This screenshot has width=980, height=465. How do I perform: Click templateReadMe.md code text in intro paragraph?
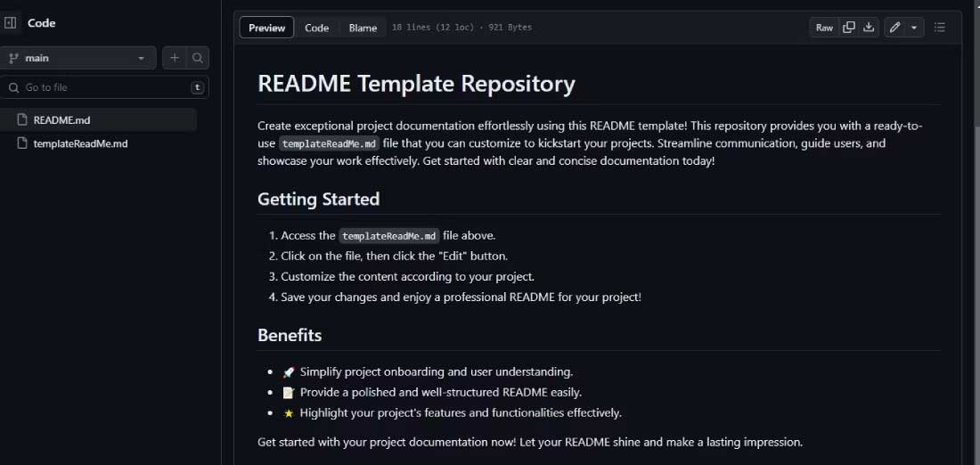329,143
